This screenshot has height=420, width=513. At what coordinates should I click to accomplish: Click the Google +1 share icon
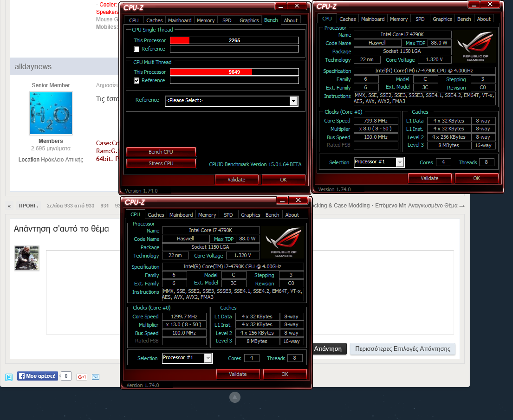(x=82, y=377)
